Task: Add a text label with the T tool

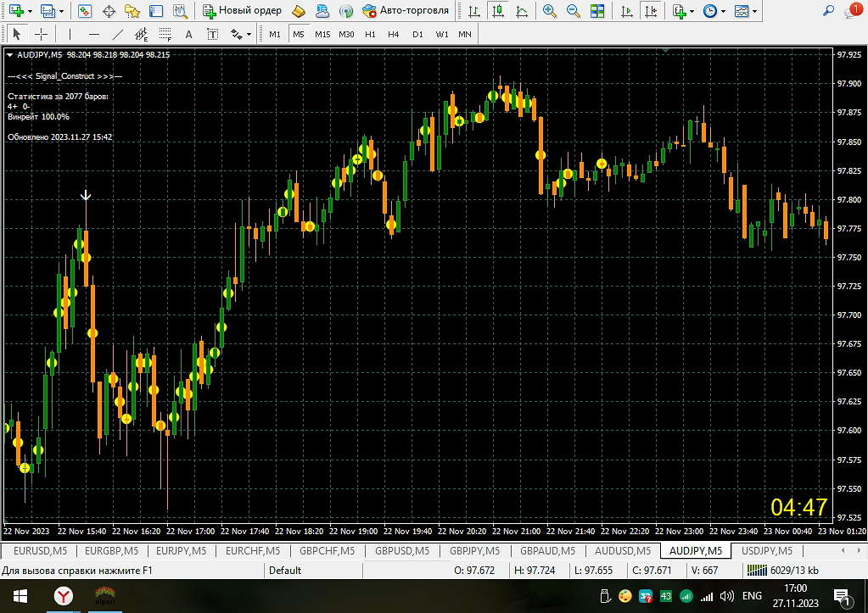Action: click(x=213, y=34)
